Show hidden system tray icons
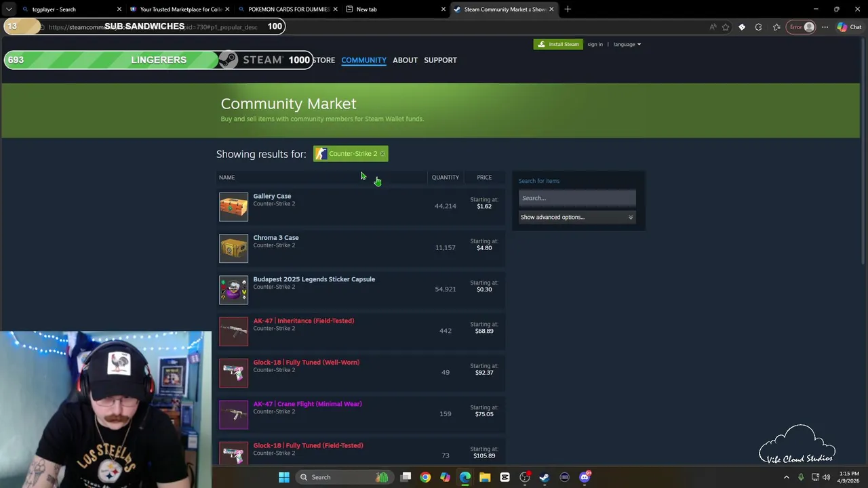The image size is (868, 488). coord(787,477)
